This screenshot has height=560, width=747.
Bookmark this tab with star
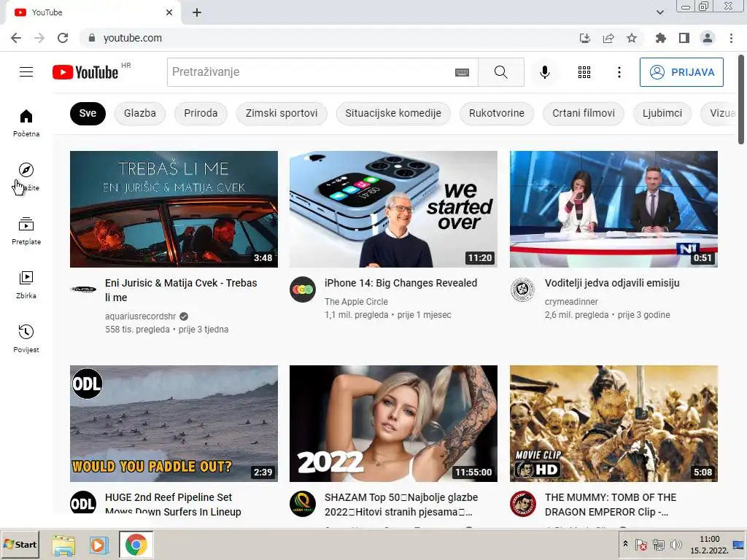tap(632, 38)
